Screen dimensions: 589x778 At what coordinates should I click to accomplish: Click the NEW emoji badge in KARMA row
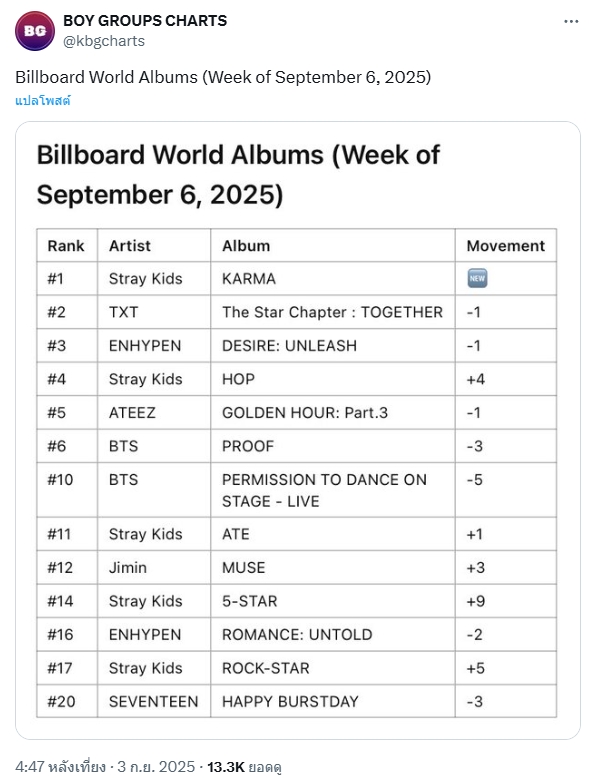[x=477, y=278]
